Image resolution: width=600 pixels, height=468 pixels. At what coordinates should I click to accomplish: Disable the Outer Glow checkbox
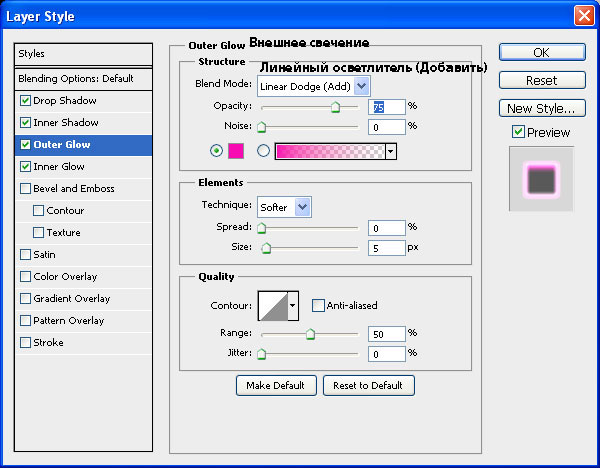coord(25,145)
